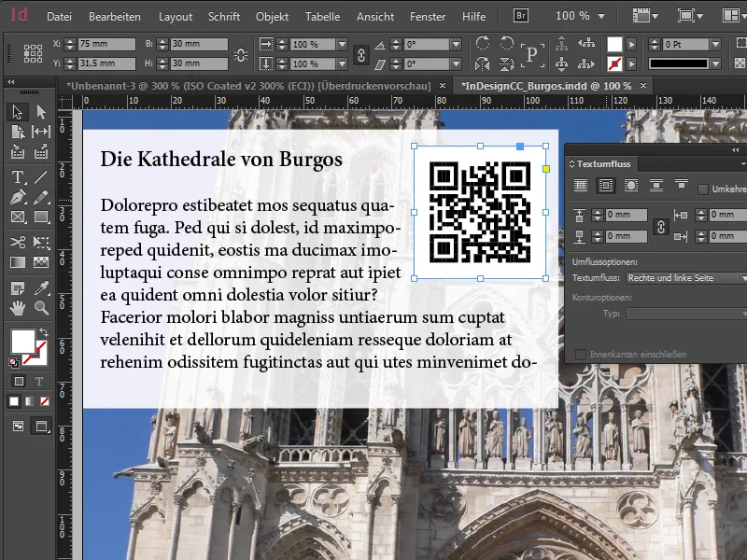Collapse the Textumfluss panel via double arrows
The height and width of the screenshot is (560, 747).
pyautogui.click(x=736, y=150)
